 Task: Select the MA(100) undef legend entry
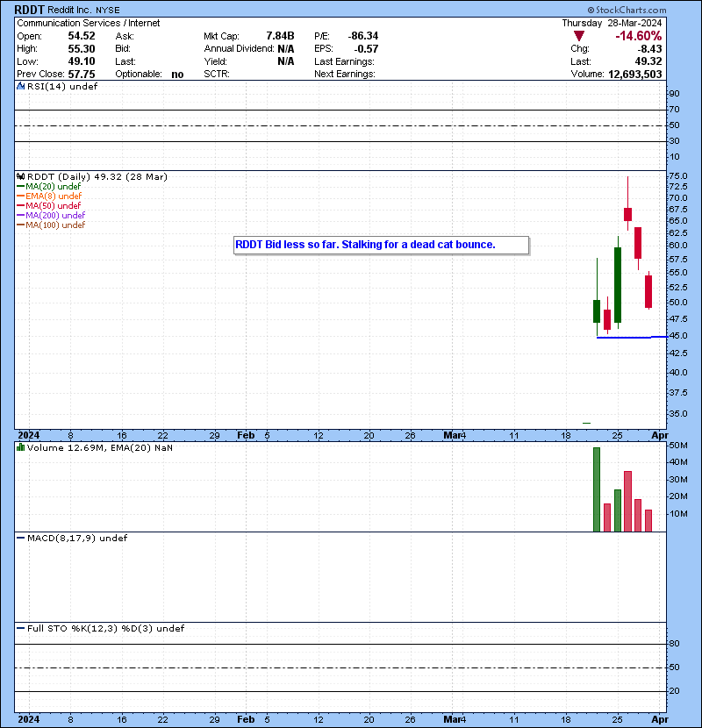click(51, 225)
